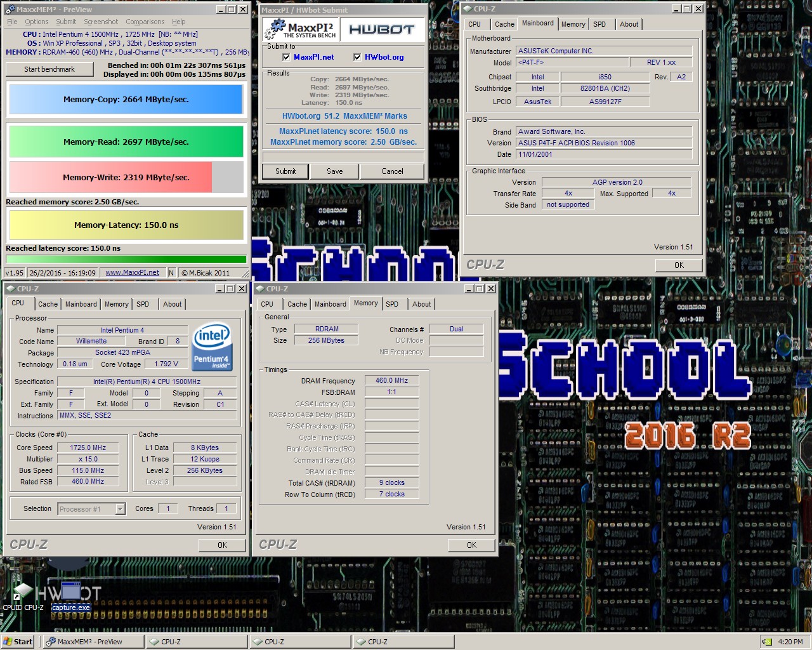Click the HWbot.org 51.2 MaxxMEM² Marks text
812x650 pixels.
pyautogui.click(x=344, y=116)
